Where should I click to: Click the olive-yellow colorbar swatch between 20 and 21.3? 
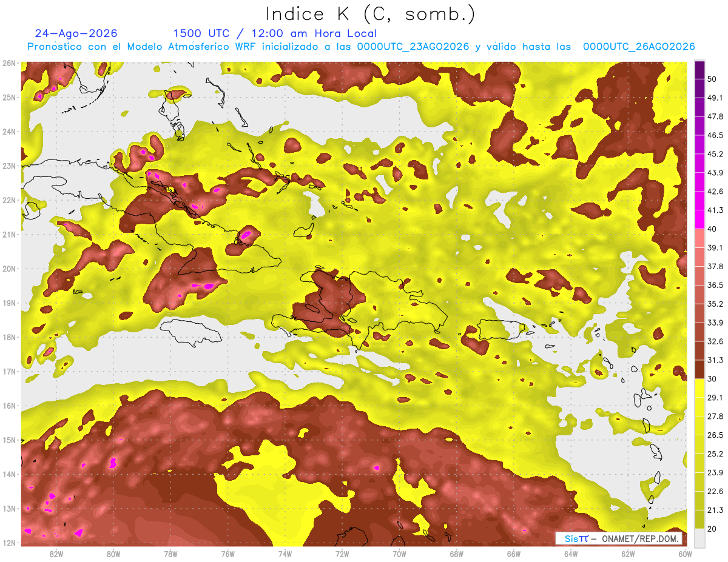(699, 519)
